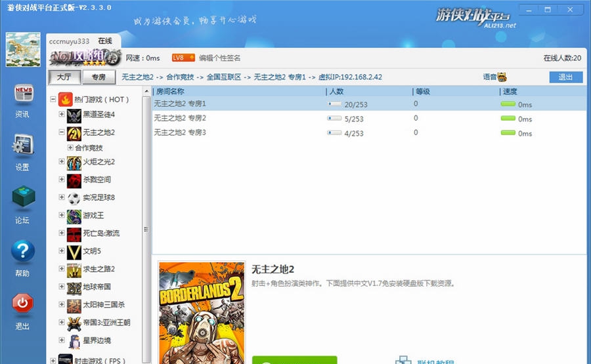
Task: Click the 文明5 game icon
Action: pyautogui.click(x=74, y=253)
